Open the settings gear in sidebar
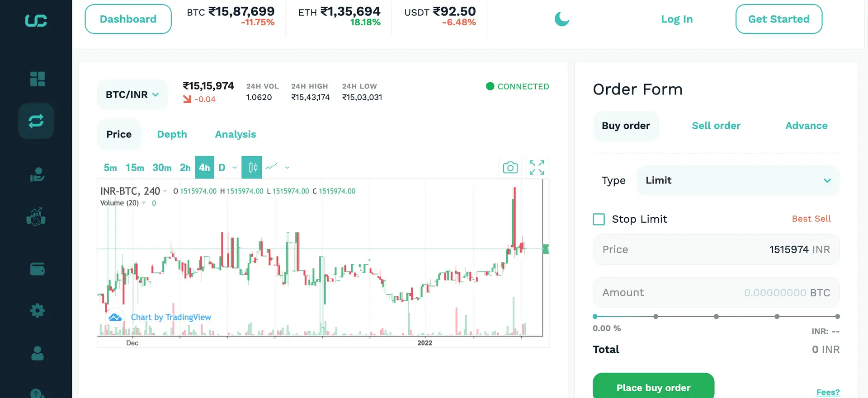Screen dimensions: 868x398 point(37,310)
